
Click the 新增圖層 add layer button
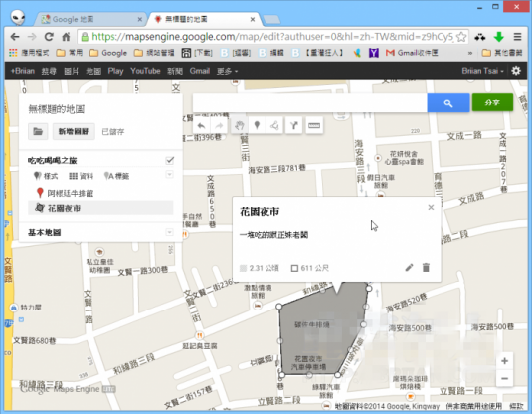tap(74, 131)
